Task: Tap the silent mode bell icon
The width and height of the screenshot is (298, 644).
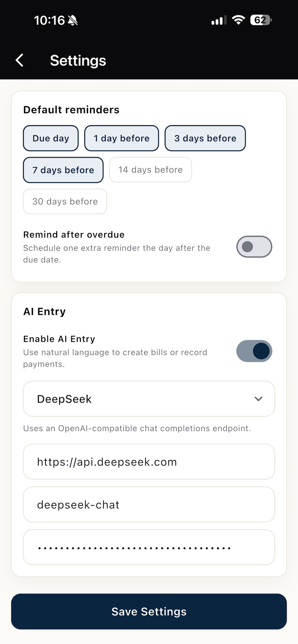Action: tap(73, 20)
